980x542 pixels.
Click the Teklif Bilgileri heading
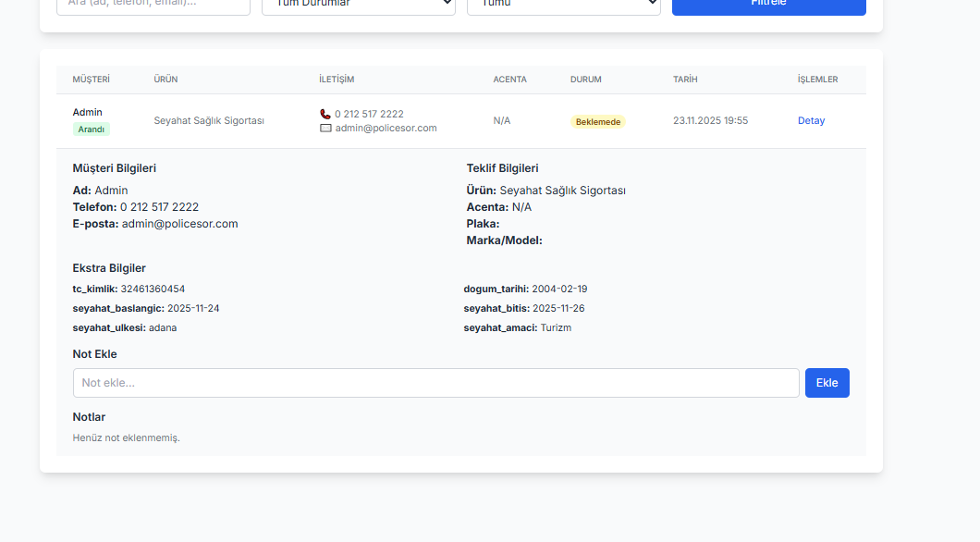tap(502, 168)
